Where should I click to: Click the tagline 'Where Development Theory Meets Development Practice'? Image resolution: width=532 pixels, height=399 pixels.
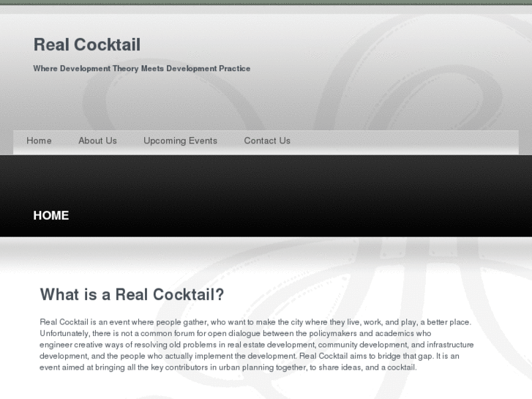[142, 69]
